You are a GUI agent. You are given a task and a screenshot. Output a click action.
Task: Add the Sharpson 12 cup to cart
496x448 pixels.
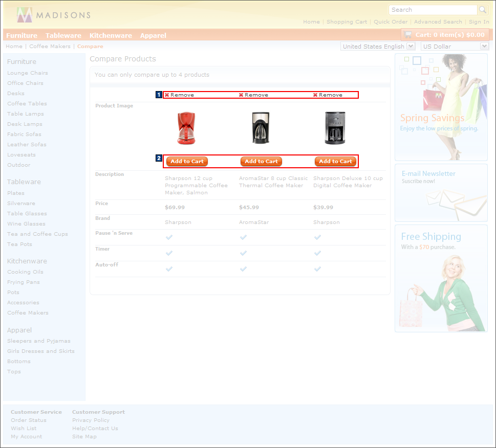186,161
